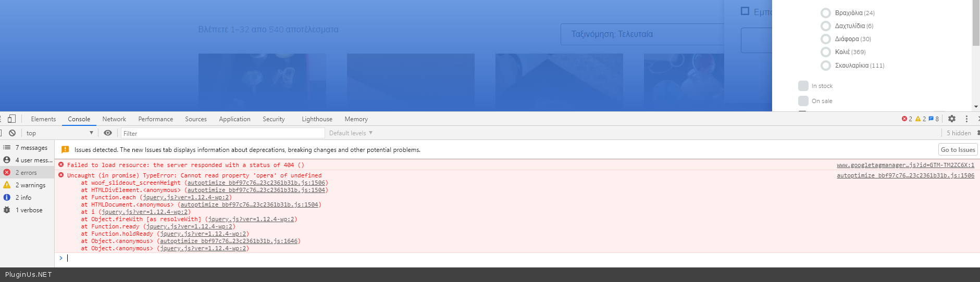This screenshot has width=980, height=282.
Task: Click the red error count badge
Action: point(907,119)
